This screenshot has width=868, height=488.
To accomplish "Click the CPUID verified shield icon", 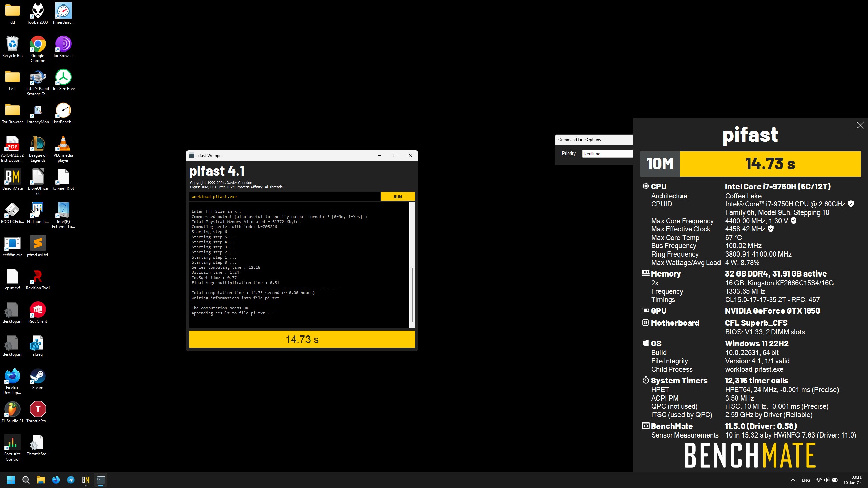I will (x=851, y=204).
